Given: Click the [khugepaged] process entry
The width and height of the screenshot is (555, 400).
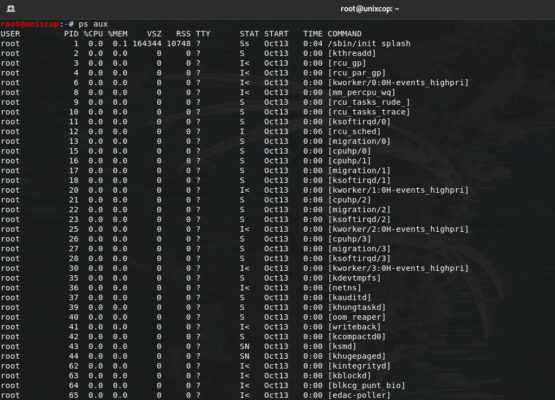Looking at the screenshot, I should pyautogui.click(x=356, y=356).
